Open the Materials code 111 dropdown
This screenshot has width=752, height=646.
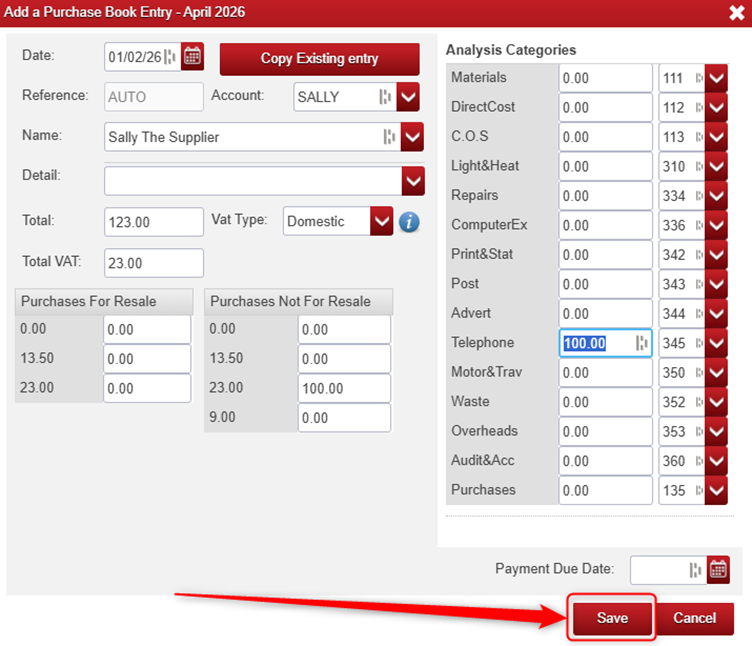pyautogui.click(x=716, y=78)
